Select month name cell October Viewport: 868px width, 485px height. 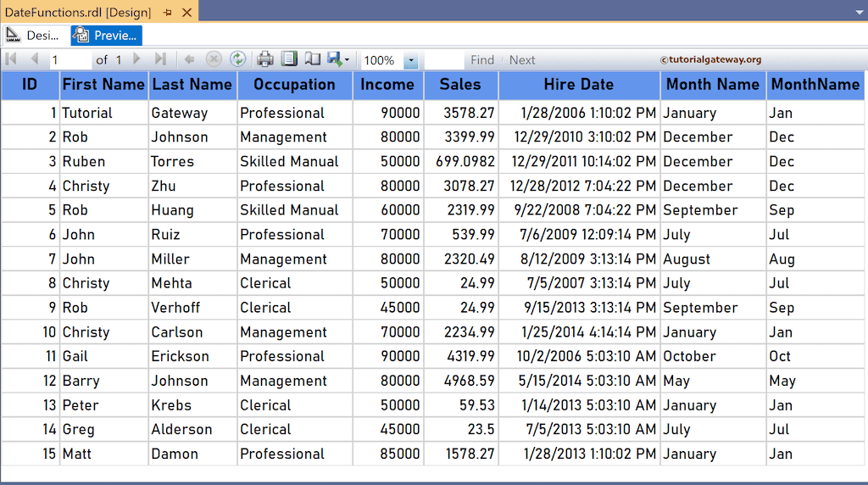click(x=713, y=357)
